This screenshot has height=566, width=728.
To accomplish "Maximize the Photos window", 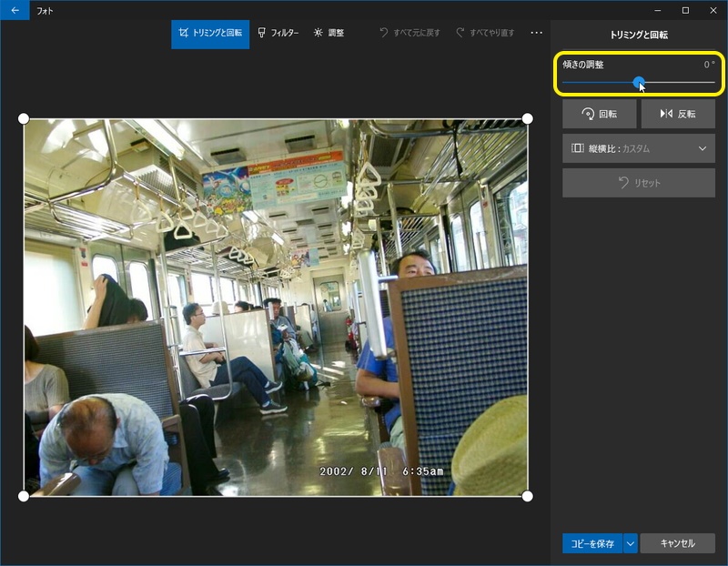I will click(x=685, y=10).
